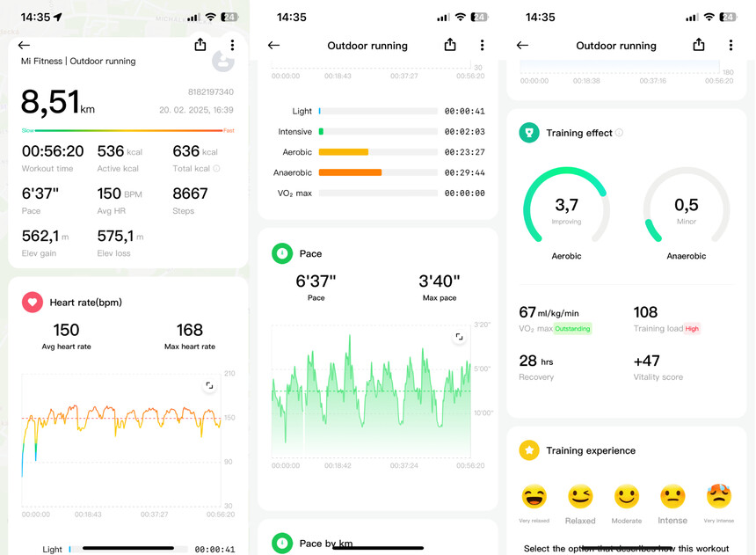
Task: Pick the "Intense" training experience face
Action: 672,497
